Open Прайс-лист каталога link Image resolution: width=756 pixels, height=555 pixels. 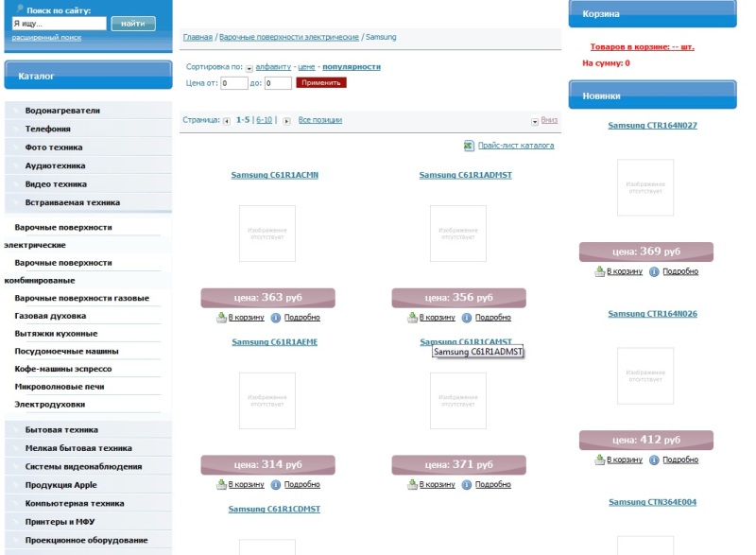[516, 146]
